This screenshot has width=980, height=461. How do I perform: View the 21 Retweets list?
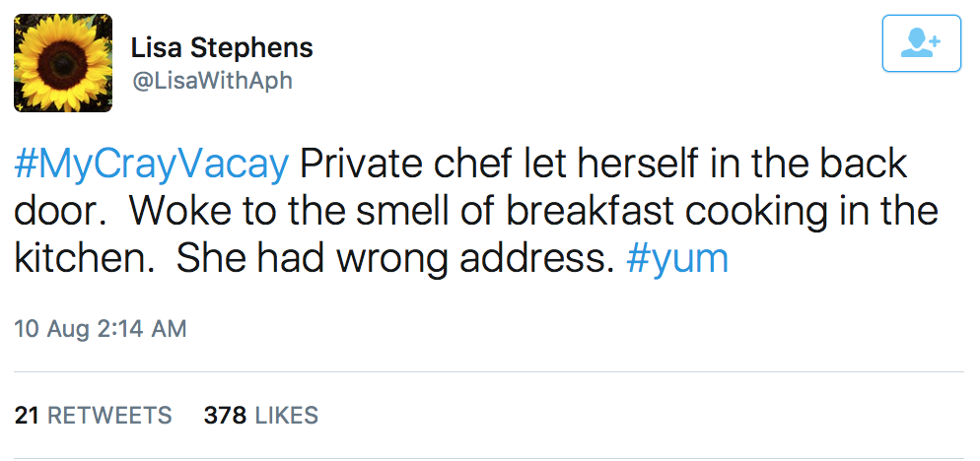tap(93, 416)
